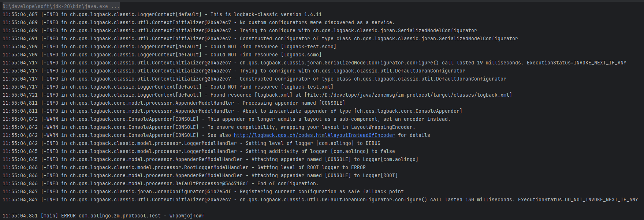Click 'Trying to configure with' SerializedModelConfigurator line
644x220 pixels.
pos(240,30)
